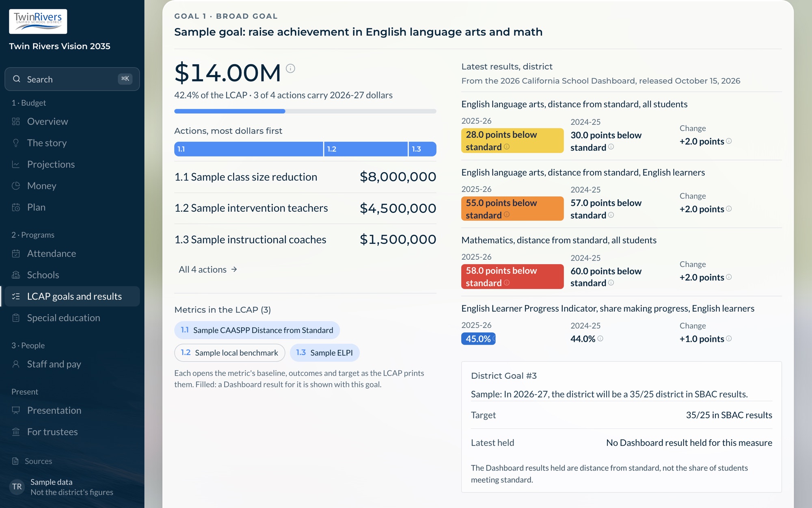Click the Attendance sidebar icon
Screen dimensions: 812x508
(x=16, y=254)
